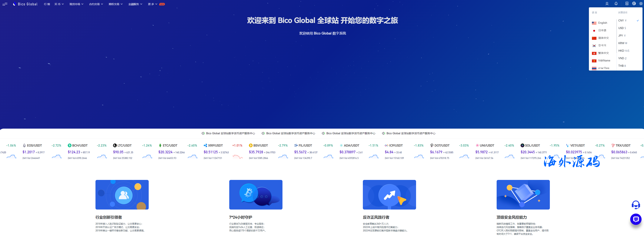Click the Bico Global logo icon
The image size is (644, 248).
tap(14, 4)
